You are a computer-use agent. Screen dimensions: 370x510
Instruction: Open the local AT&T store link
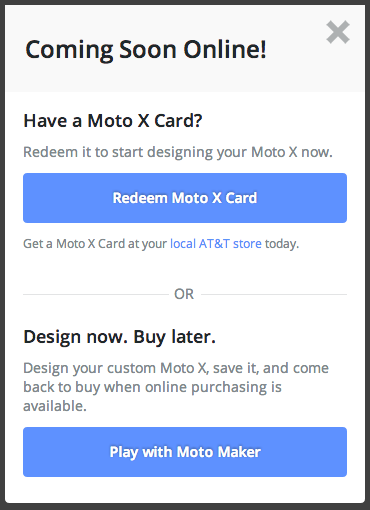tap(216, 244)
